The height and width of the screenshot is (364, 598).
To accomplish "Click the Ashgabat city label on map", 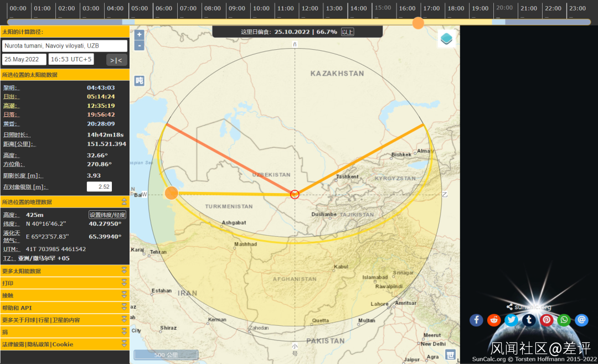I will click(x=234, y=222).
